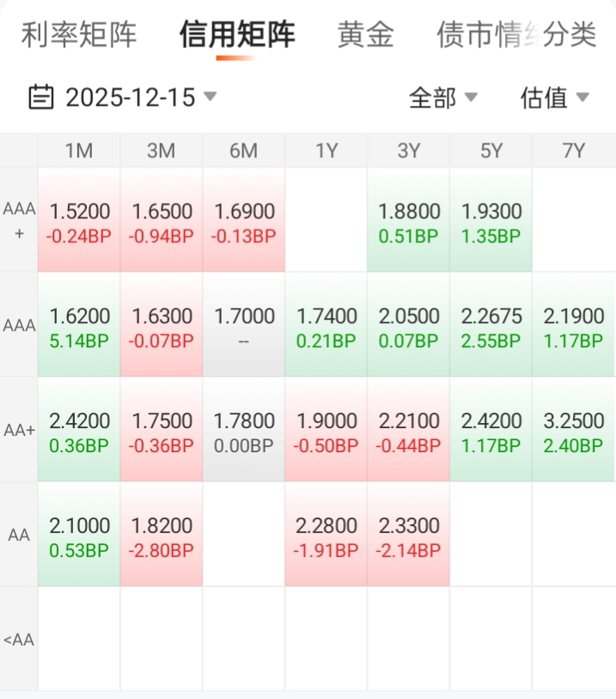The width and height of the screenshot is (616, 699).
Task: Tap the 分类 button
Action: click(x=570, y=34)
